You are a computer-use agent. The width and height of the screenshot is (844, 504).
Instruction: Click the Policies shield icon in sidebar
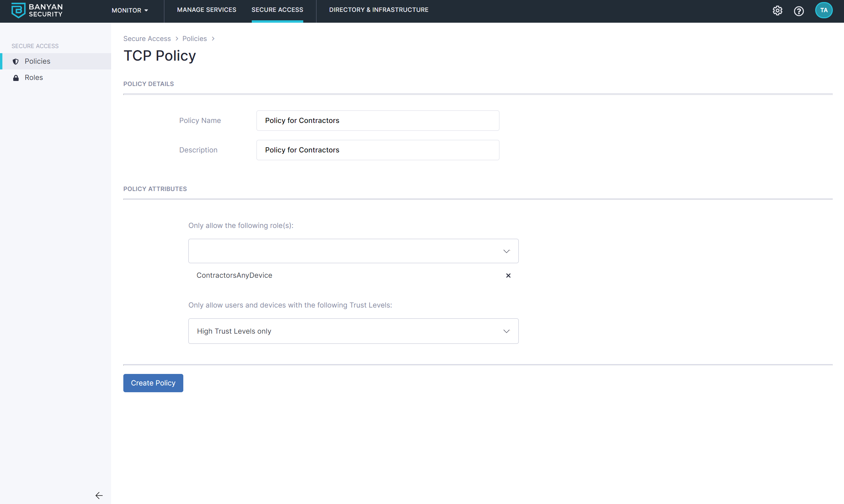coord(16,61)
